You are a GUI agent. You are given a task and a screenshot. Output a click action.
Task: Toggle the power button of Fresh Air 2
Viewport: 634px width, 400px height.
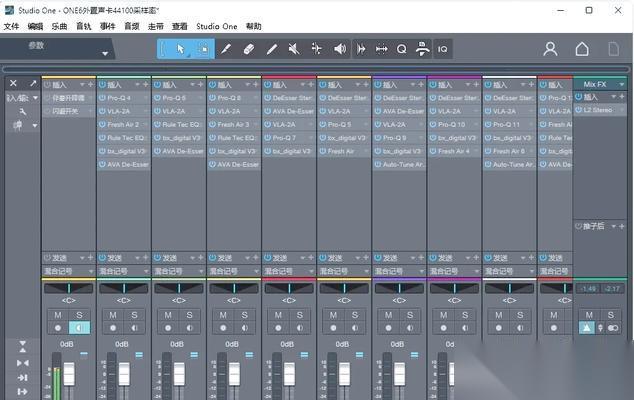(102, 125)
